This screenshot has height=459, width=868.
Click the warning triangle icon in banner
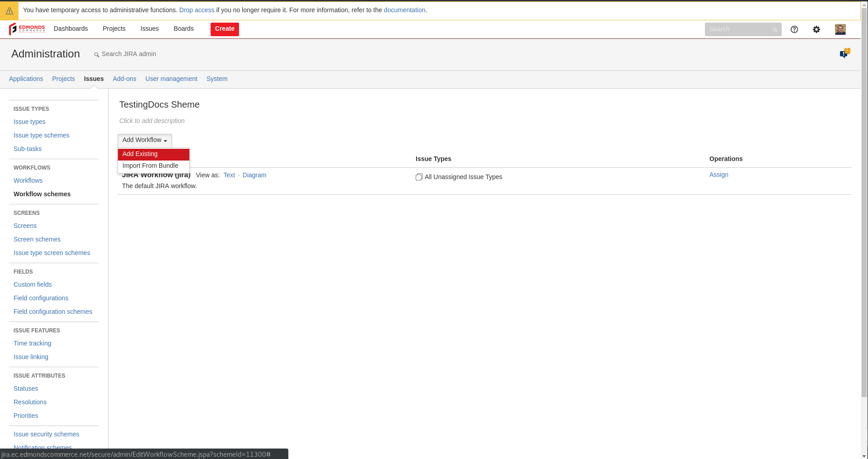9,10
